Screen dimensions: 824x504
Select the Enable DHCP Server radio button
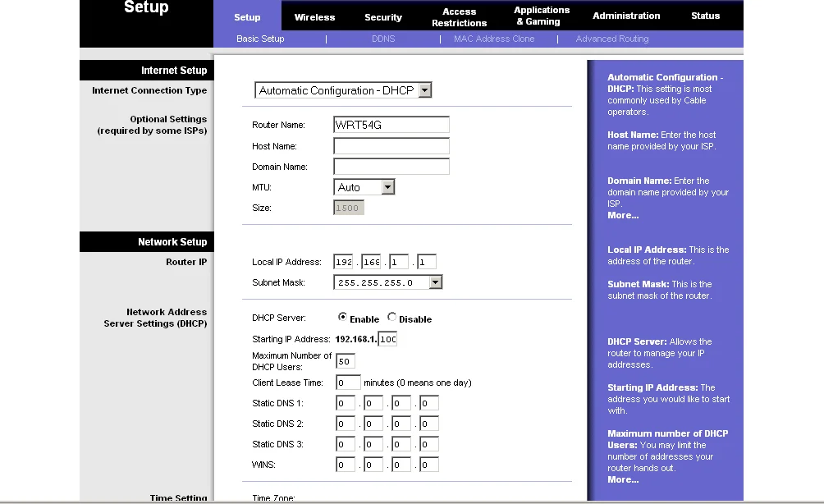coord(342,318)
